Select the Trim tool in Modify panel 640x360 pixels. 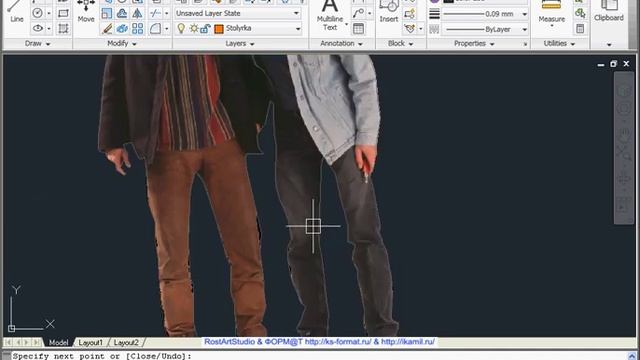[155, 13]
